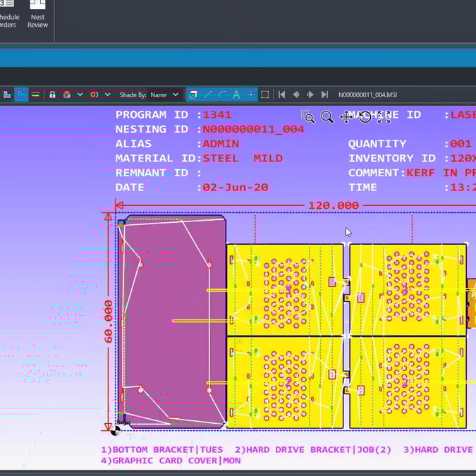Click the legend entry 1)BOTTOM BRACKET|TUES
This screenshot has width=476, height=476.
click(x=162, y=450)
